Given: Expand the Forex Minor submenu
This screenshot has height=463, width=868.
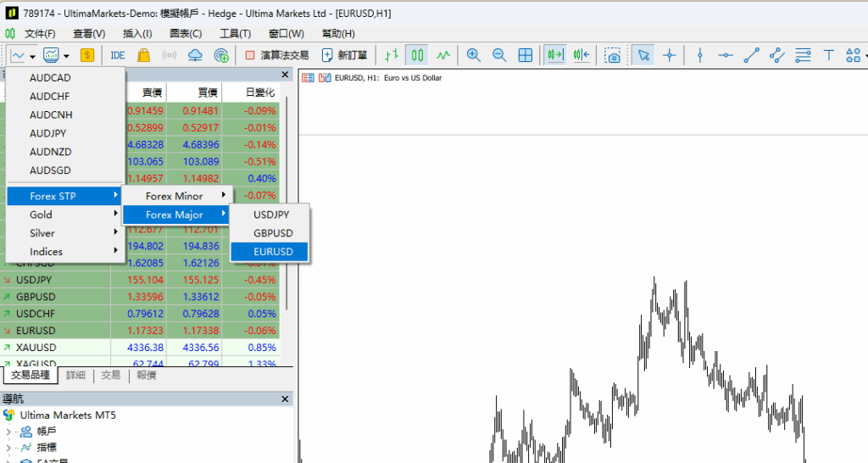Looking at the screenshot, I should point(176,196).
